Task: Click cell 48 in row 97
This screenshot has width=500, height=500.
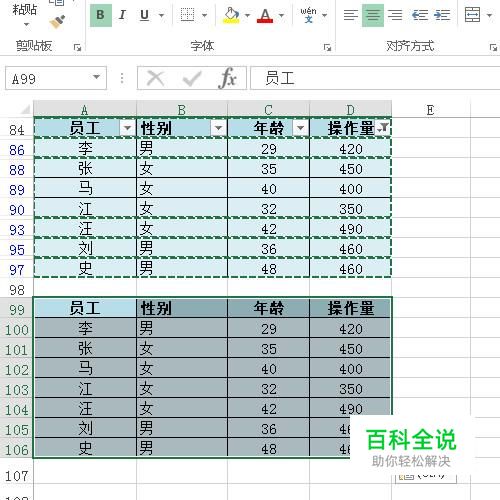Action: (x=269, y=268)
